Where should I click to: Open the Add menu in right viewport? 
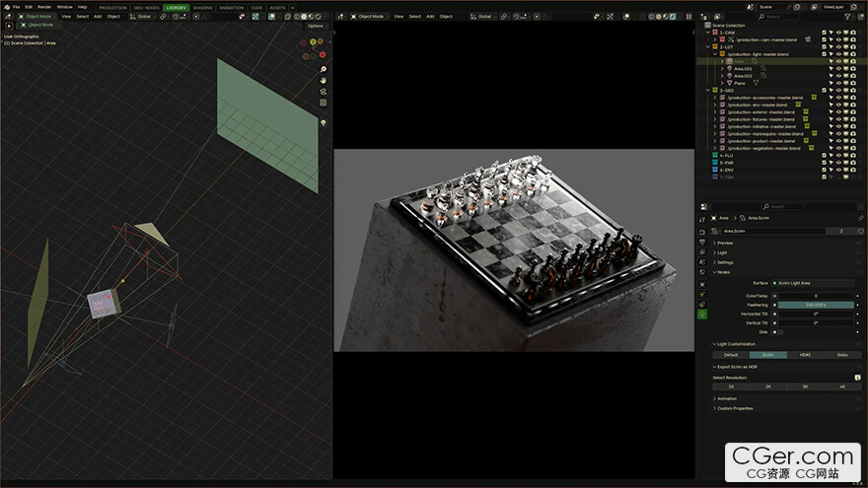tap(430, 17)
